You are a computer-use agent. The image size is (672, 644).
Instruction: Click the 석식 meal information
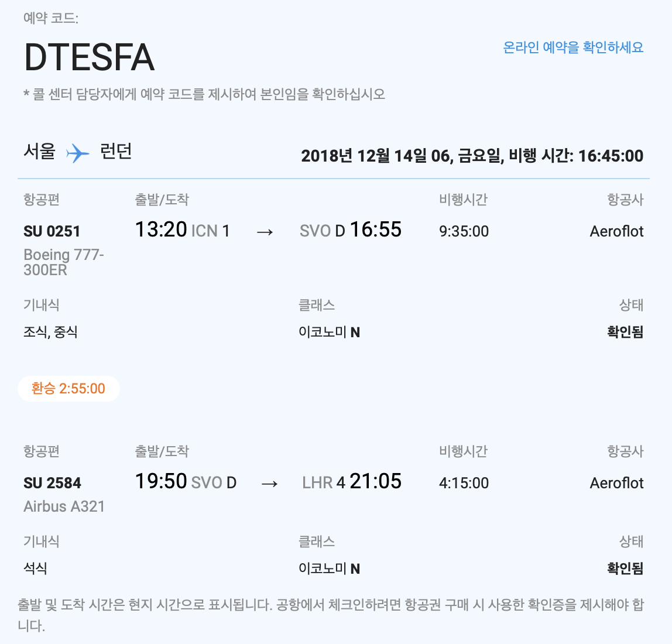tap(35, 568)
